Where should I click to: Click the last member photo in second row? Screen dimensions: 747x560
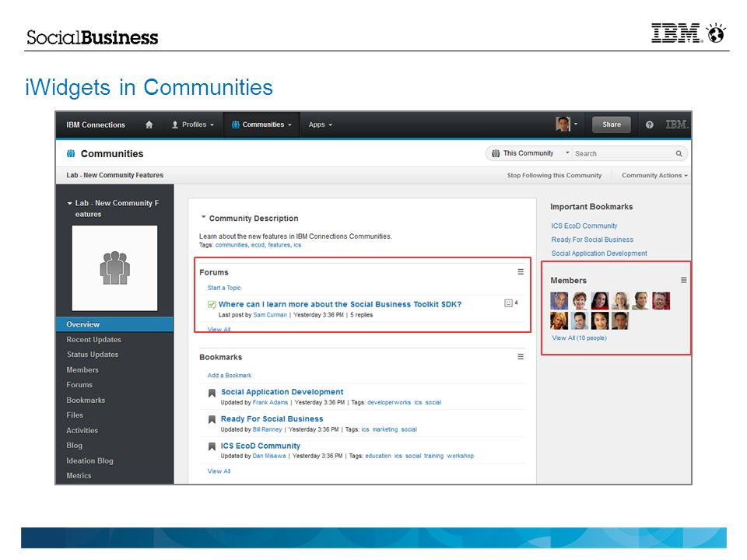620,321
